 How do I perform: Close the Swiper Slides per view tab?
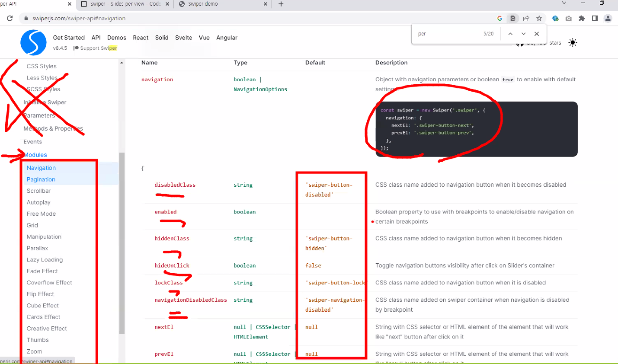pyautogui.click(x=167, y=4)
